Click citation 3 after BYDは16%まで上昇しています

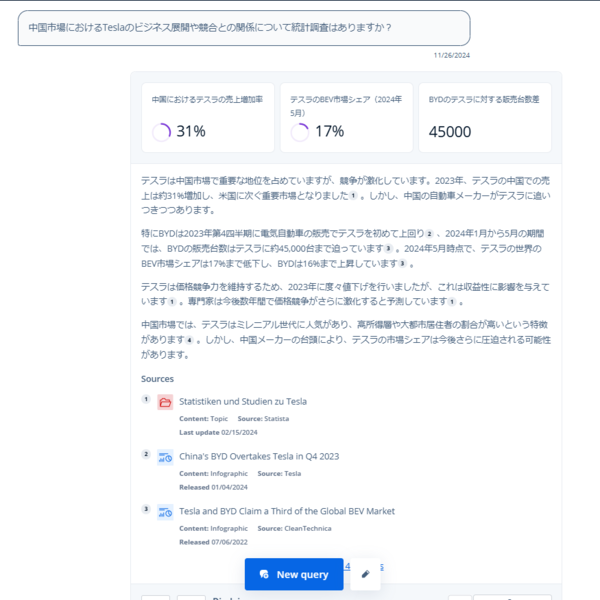point(403,263)
